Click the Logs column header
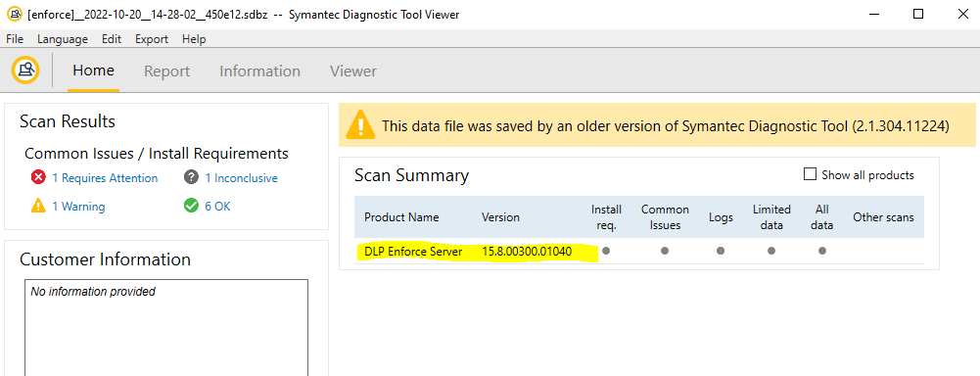 click(721, 217)
